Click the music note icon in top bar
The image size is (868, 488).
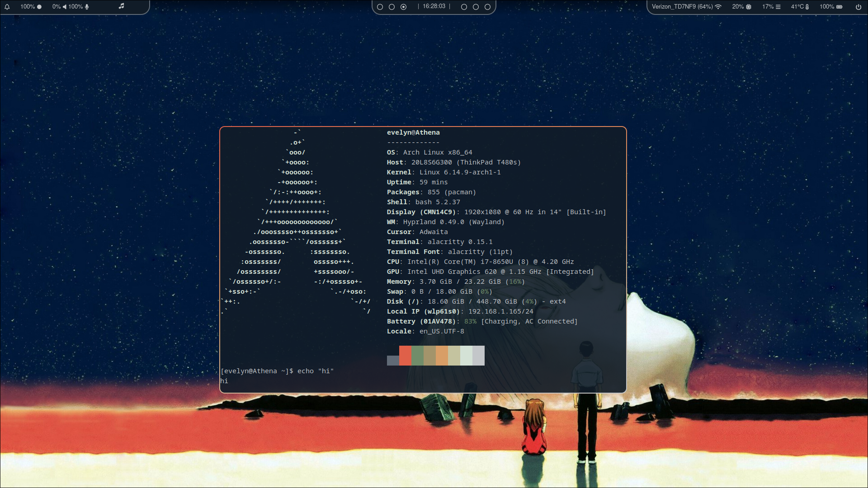coord(121,6)
